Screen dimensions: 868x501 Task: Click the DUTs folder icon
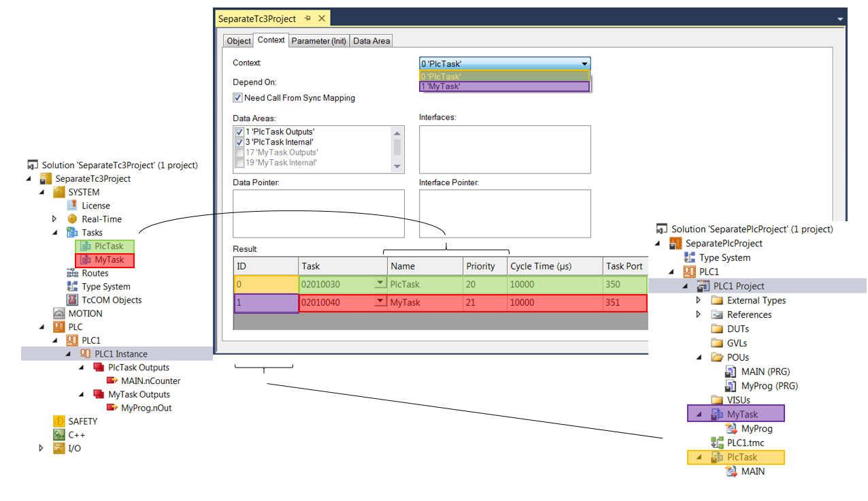click(717, 329)
